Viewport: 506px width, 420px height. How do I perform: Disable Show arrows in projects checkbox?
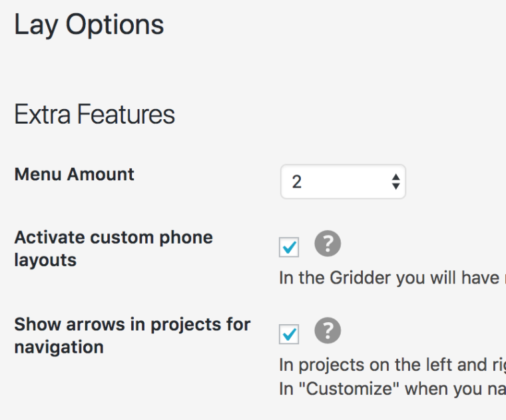289,334
